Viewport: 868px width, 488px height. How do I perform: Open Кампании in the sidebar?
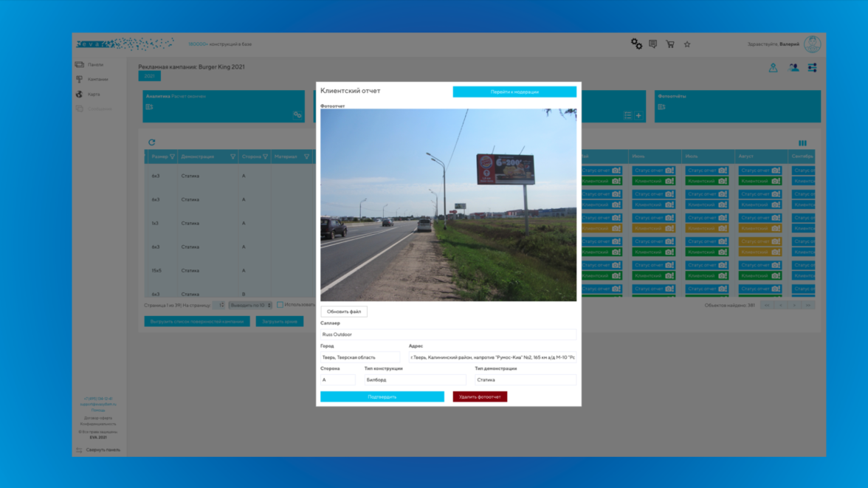tap(98, 79)
